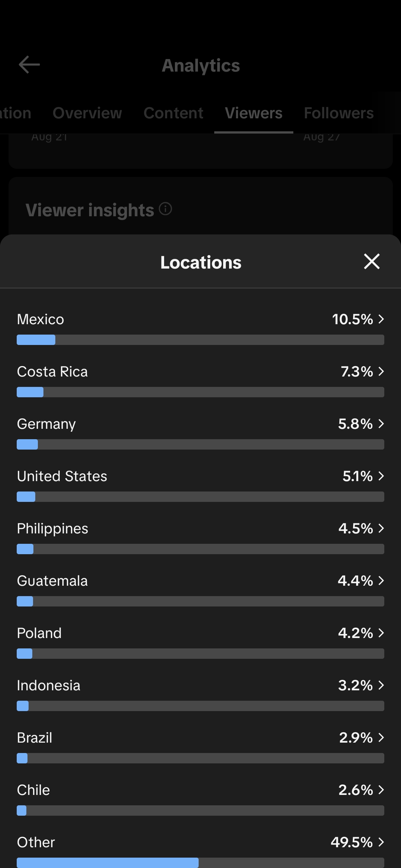This screenshot has height=868, width=401.
Task: Expand Costa Rica details chevron
Action: point(381,371)
